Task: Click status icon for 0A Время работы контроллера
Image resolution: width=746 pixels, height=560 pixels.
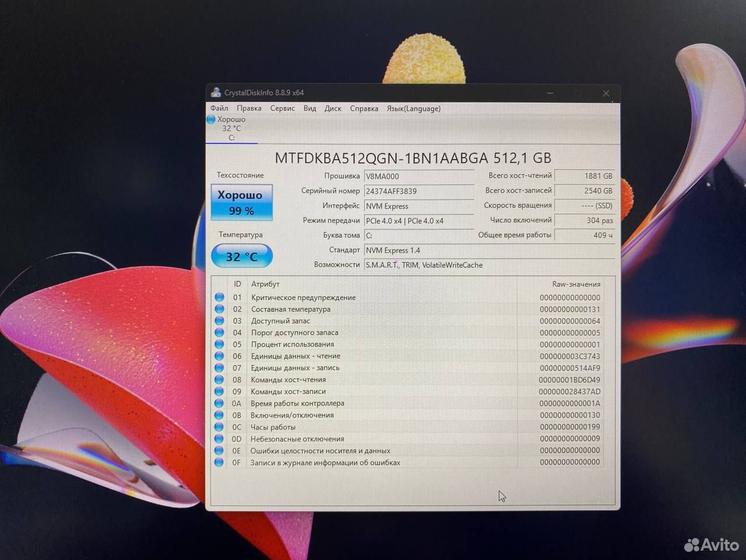Action: pos(219,403)
